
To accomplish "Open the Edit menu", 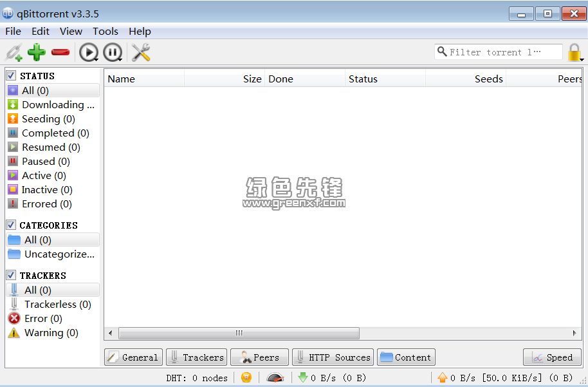I will (x=41, y=32).
